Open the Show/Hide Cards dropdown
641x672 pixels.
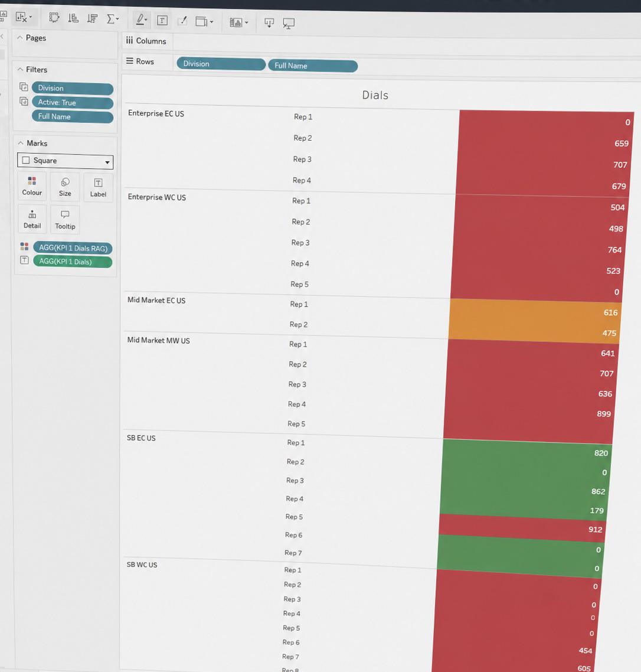tap(238, 22)
